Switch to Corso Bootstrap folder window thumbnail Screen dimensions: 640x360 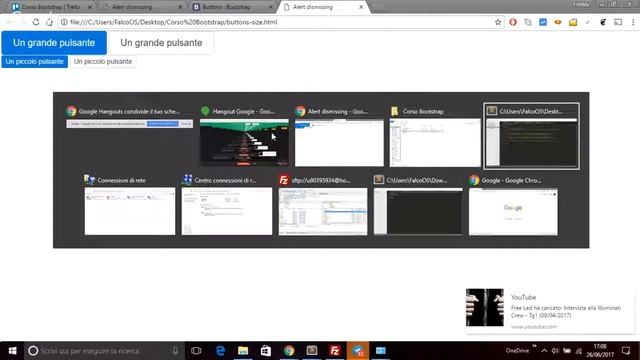(435, 136)
